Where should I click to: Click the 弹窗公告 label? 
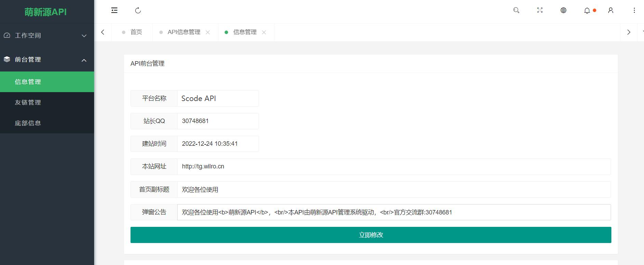(x=154, y=212)
